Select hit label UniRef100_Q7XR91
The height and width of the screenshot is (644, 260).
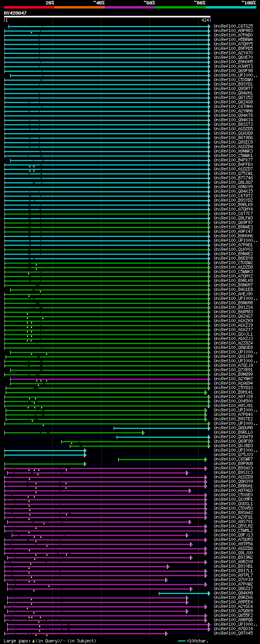(233, 370)
